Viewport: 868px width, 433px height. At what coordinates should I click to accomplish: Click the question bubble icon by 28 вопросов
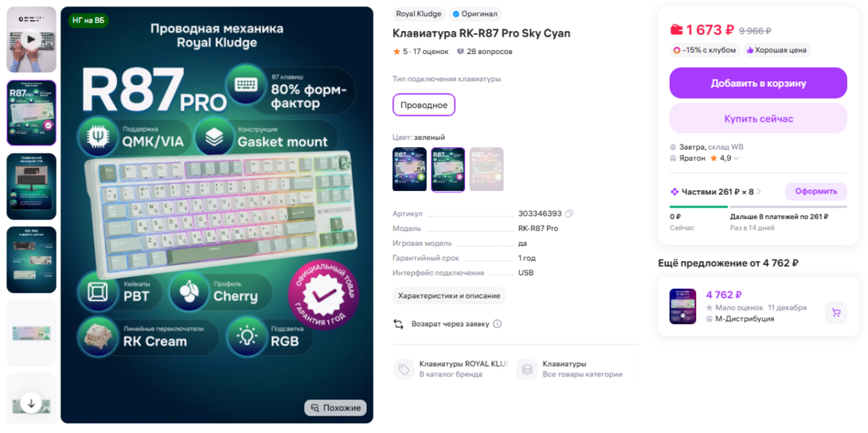(460, 52)
